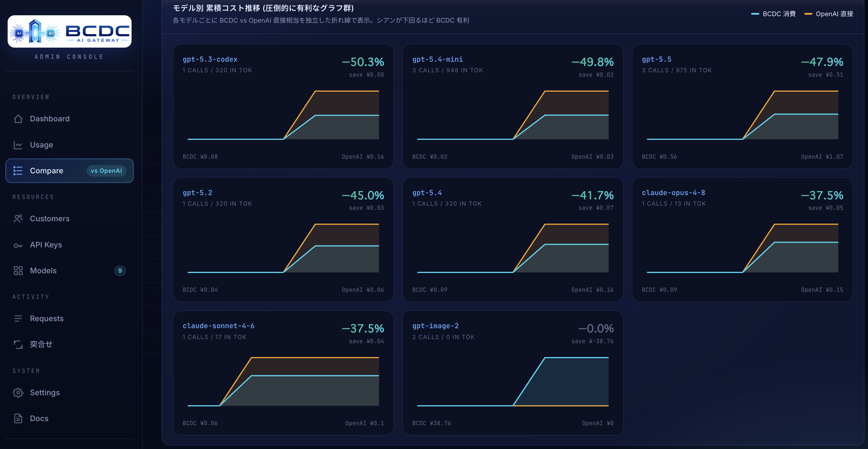Click the ADMIN CONSOLE label

69,57
